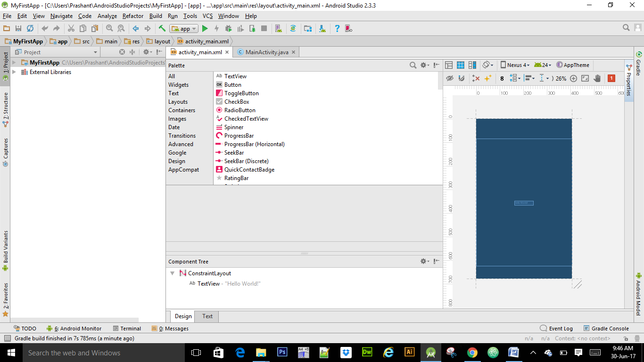This screenshot has width=644, height=362.
Task: Click the search icon in Palette header
Action: click(x=413, y=66)
